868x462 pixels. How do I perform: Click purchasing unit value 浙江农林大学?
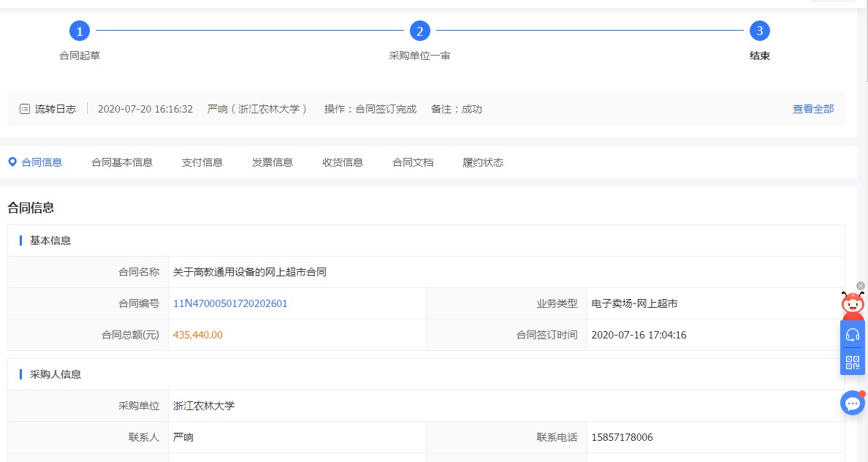point(204,406)
